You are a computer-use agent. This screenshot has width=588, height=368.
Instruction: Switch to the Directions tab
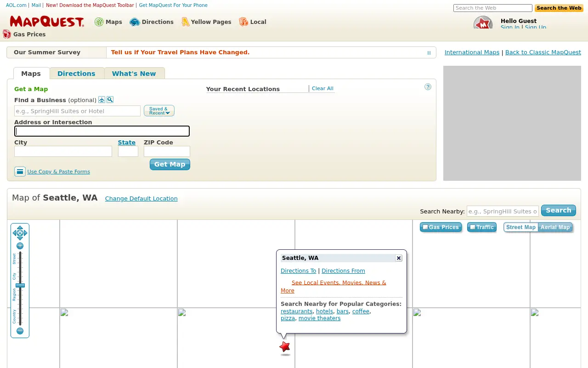(76, 74)
